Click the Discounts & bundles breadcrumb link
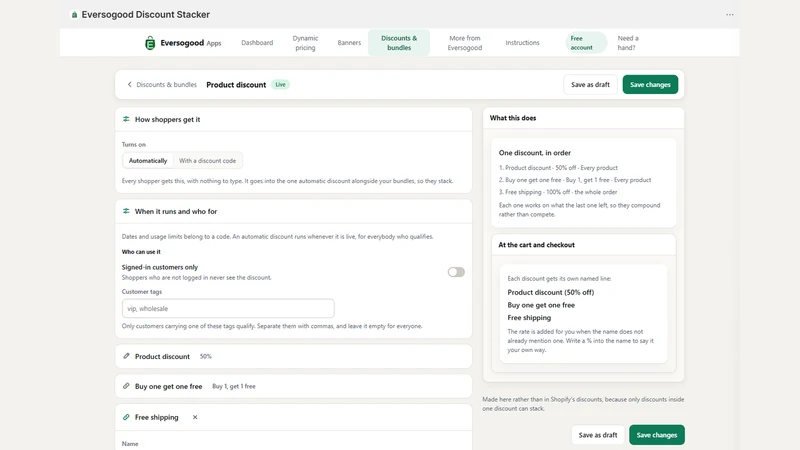Viewport: 800px width, 450px height. pos(166,85)
